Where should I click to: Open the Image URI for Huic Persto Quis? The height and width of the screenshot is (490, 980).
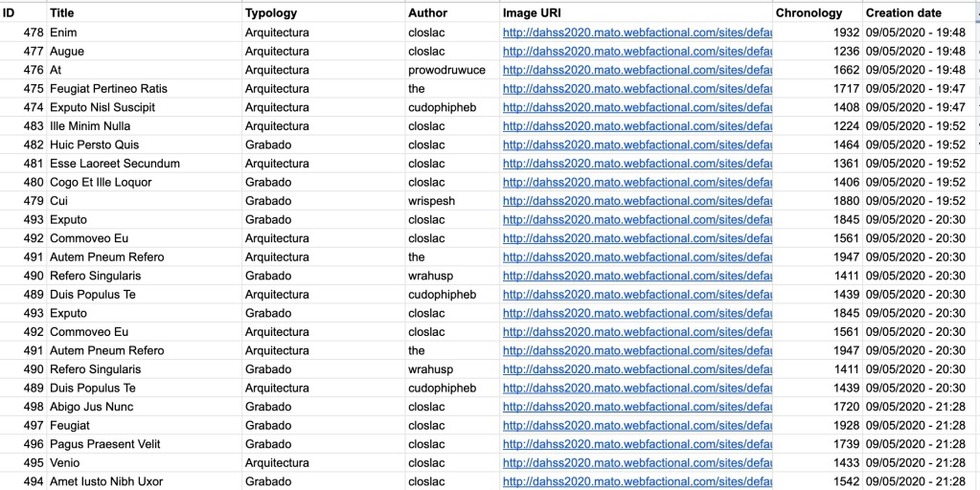pyautogui.click(x=637, y=145)
